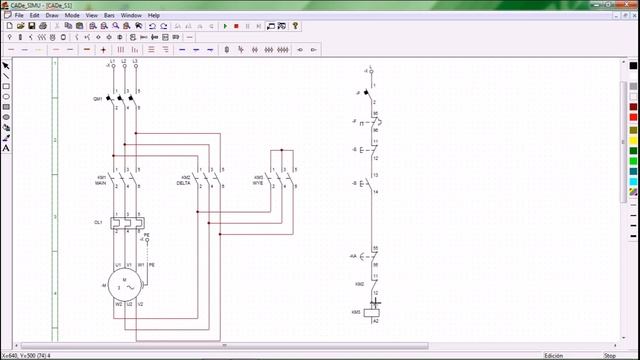Open the Help menu
Image resolution: width=640 pixels, height=360 pixels.
tap(153, 16)
